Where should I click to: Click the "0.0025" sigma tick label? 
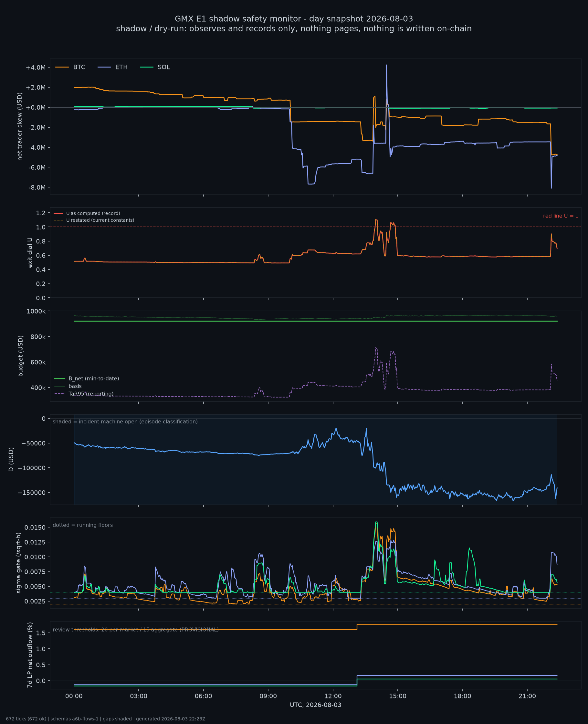click(35, 601)
